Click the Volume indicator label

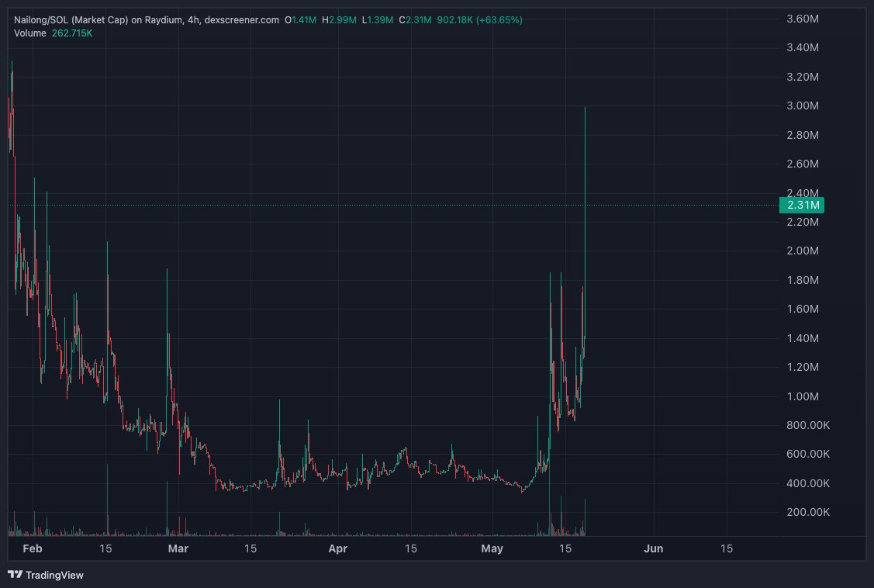point(30,33)
